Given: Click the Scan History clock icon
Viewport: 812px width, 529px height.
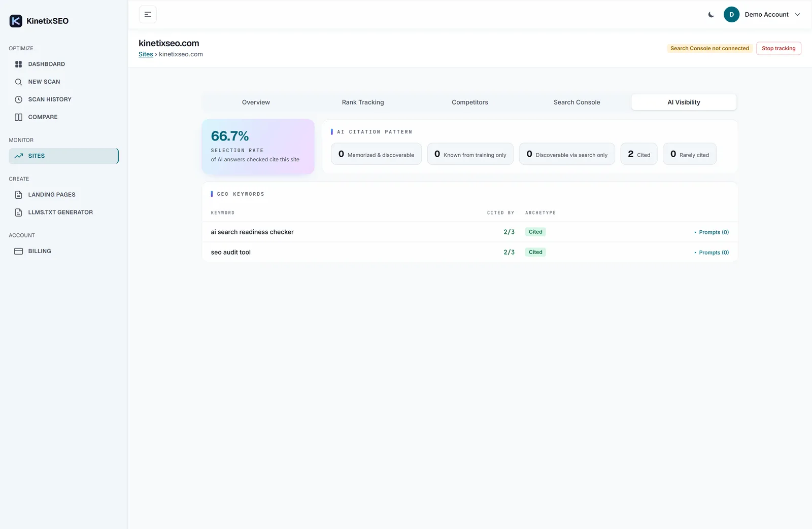Looking at the screenshot, I should pyautogui.click(x=19, y=99).
